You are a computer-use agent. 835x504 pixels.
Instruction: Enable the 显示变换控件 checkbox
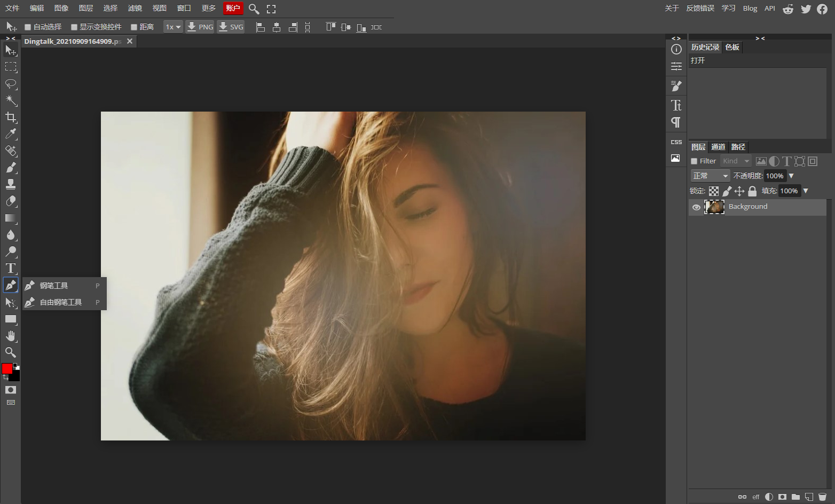click(x=74, y=27)
